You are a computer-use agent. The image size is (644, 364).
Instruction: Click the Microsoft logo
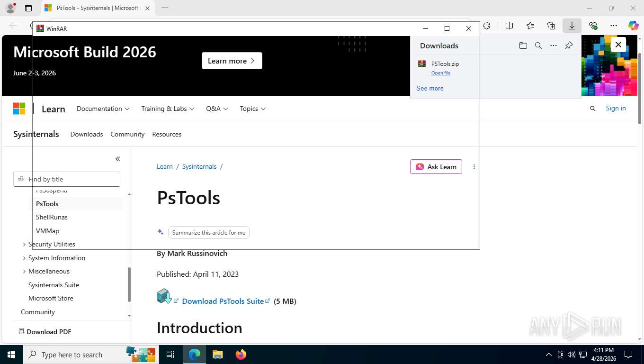[19, 109]
